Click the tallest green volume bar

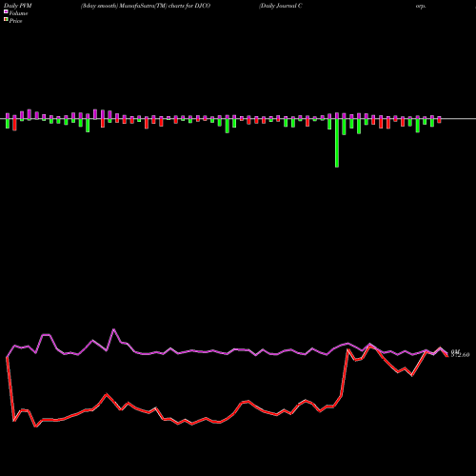pos(337,143)
